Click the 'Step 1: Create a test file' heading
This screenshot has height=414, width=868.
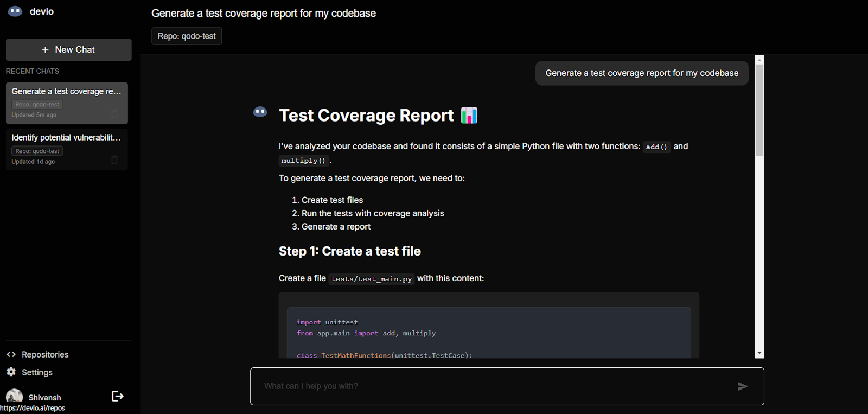350,251
